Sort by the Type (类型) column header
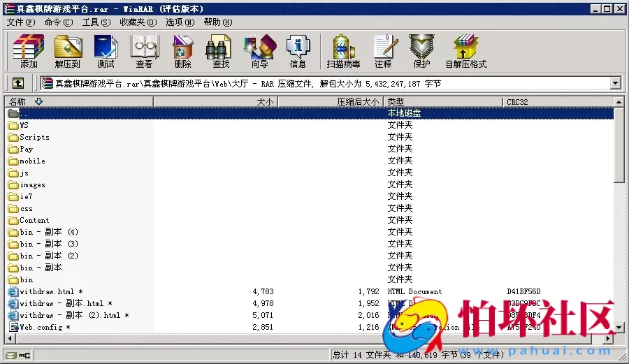The image size is (629, 364). [443, 102]
